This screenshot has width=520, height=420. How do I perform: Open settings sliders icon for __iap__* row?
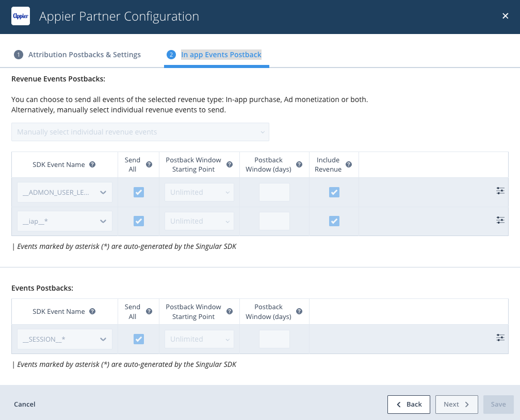[500, 220]
